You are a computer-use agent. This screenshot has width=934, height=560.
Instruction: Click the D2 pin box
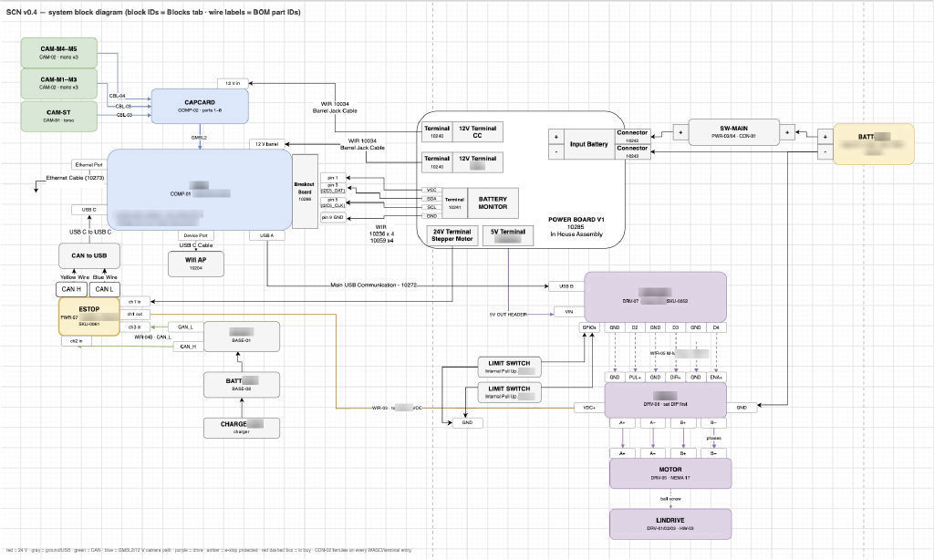click(x=635, y=327)
